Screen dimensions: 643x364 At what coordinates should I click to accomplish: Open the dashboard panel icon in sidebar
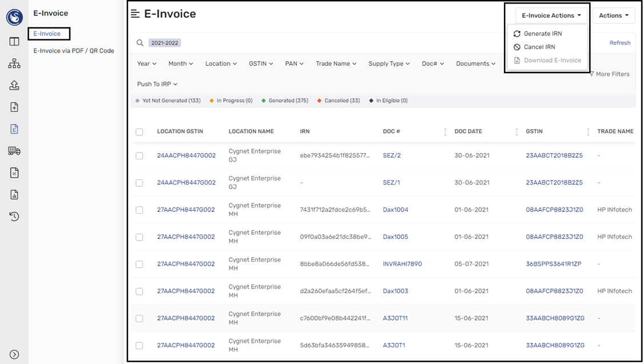coord(14,41)
